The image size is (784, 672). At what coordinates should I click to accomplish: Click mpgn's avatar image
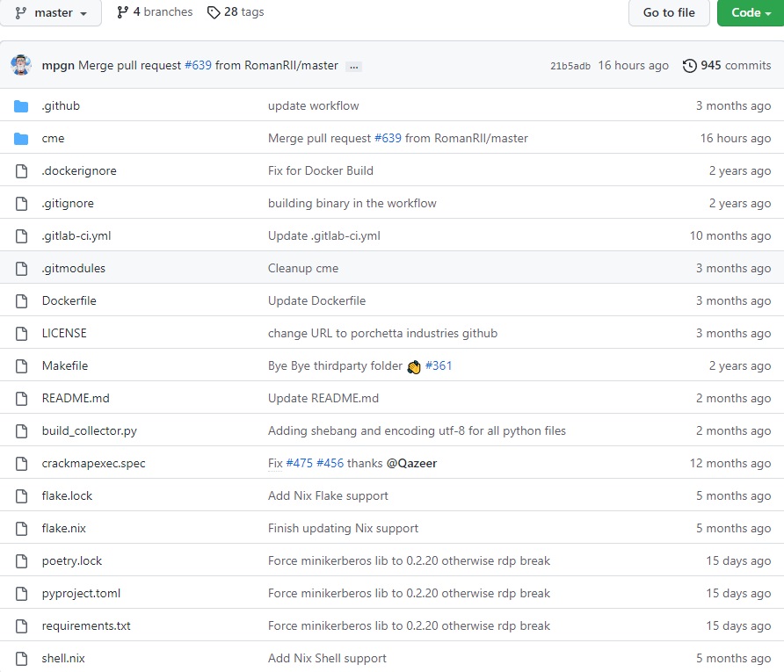[21, 65]
